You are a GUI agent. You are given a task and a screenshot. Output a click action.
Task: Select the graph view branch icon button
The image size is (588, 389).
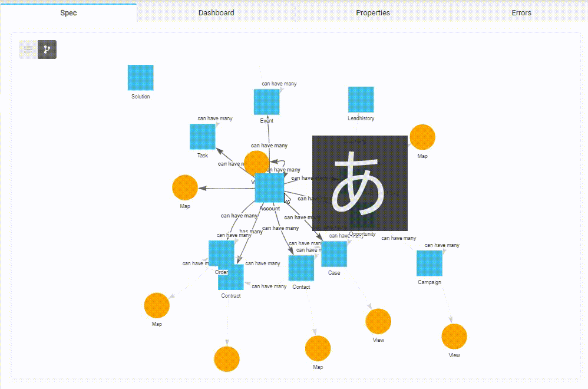point(47,50)
